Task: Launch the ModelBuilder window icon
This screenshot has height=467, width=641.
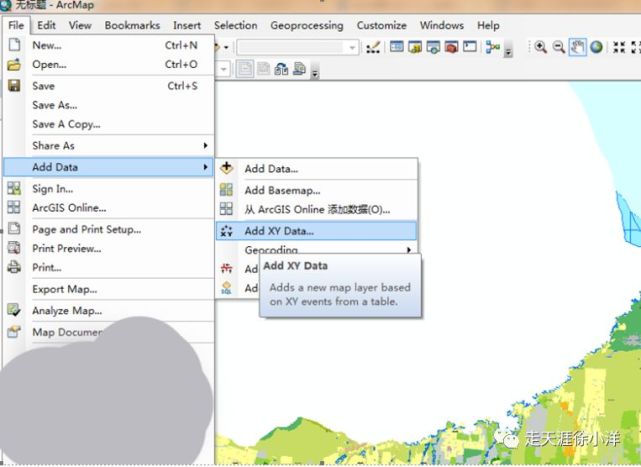Action: pos(493,47)
